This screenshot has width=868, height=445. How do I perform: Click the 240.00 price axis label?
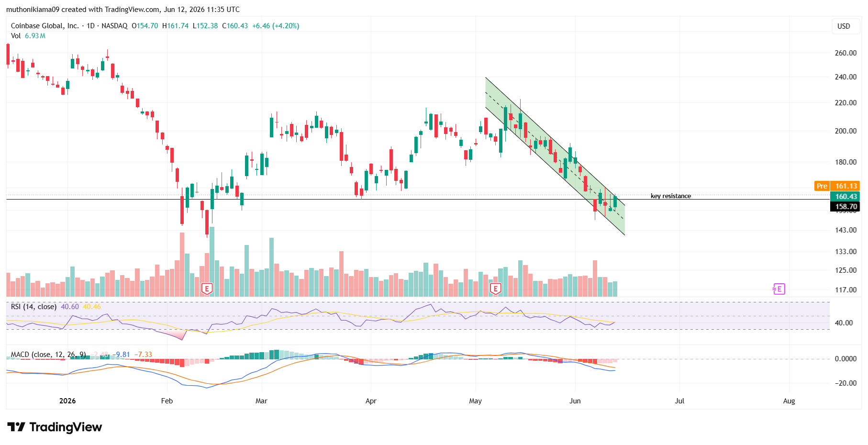pos(846,77)
